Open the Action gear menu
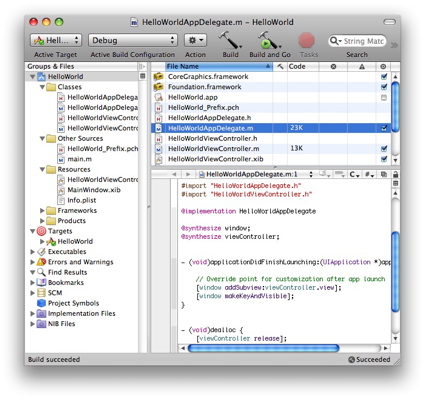The width and height of the screenshot is (425, 399). coord(195,40)
